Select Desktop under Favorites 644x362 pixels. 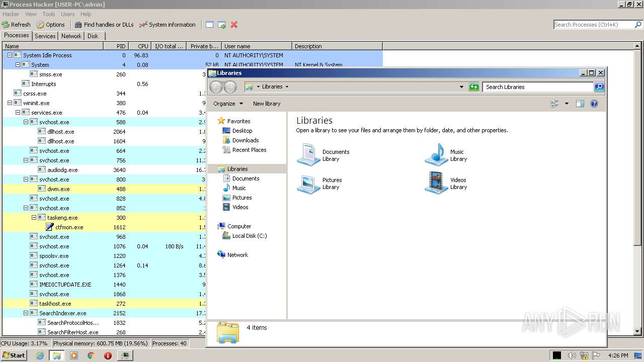(242, 131)
